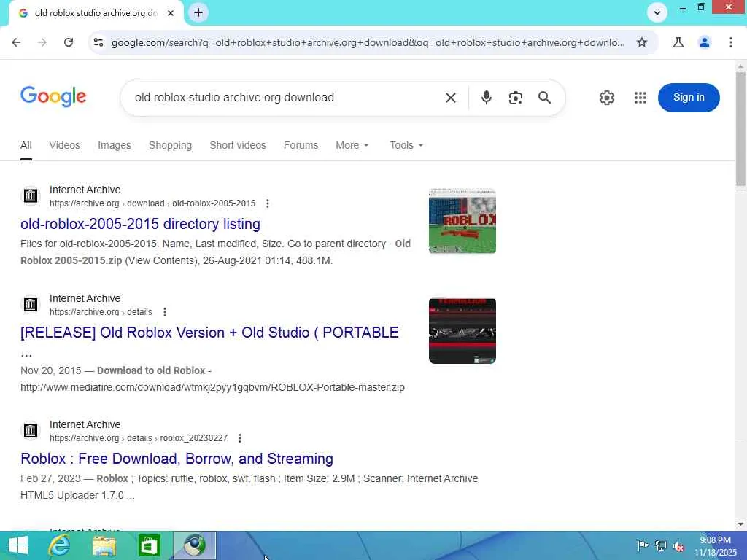Open File Explorer from taskbar
Screen dimensions: 747x560
click(x=104, y=545)
